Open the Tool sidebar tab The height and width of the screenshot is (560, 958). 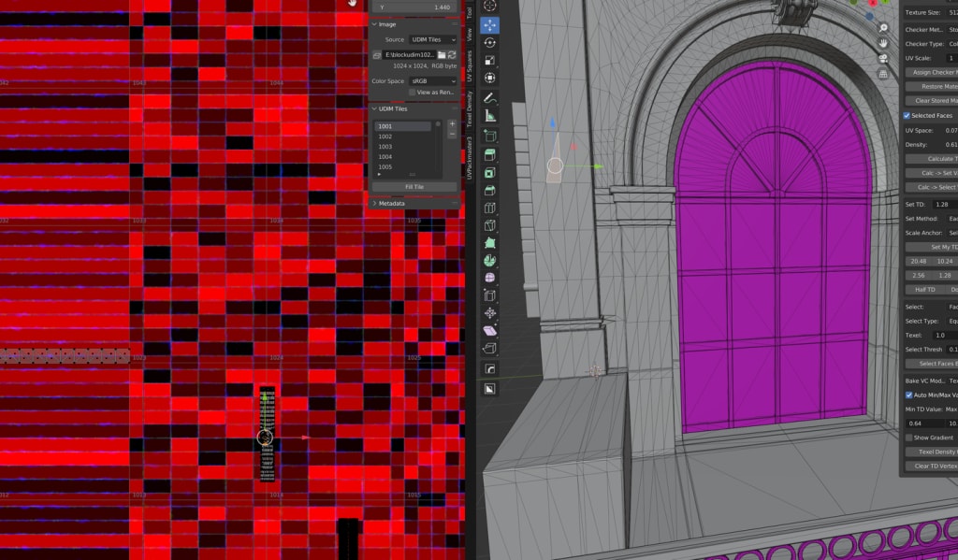coord(470,12)
